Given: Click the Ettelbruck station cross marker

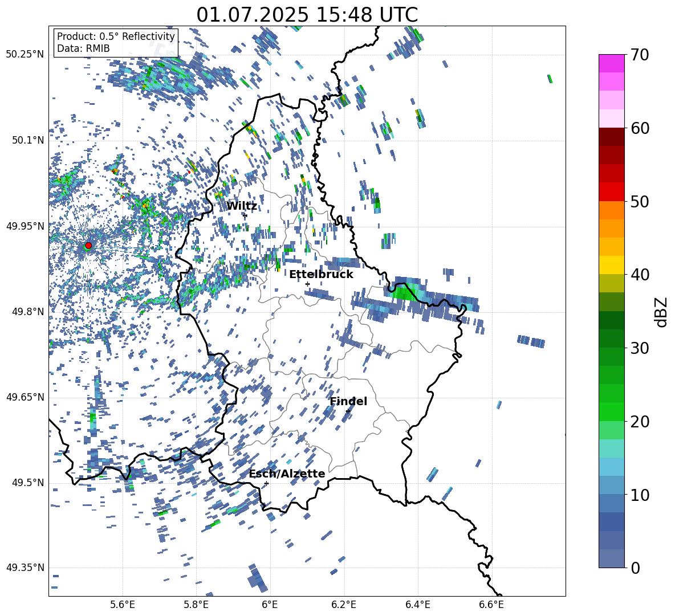Looking at the screenshot, I should [x=307, y=284].
